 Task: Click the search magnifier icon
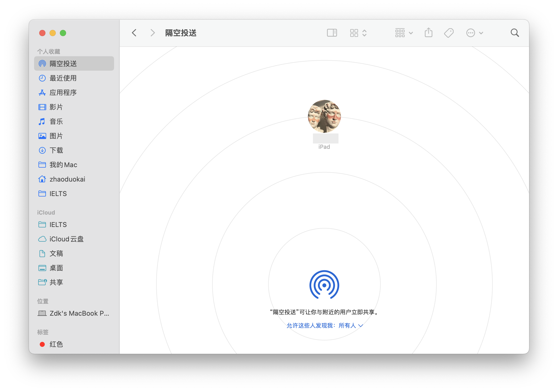[x=515, y=33]
